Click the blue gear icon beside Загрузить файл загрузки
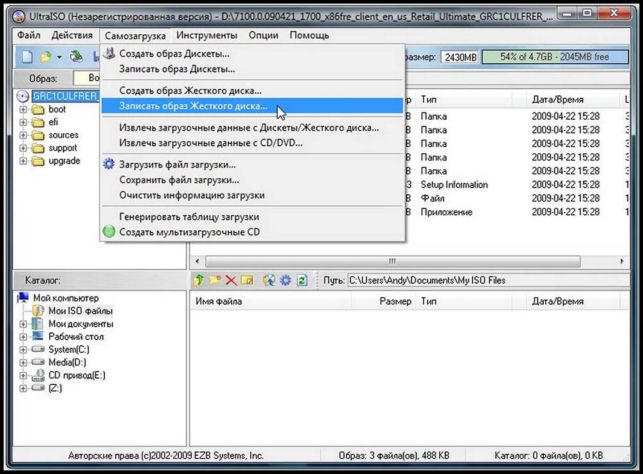Screen dimensions: 643x474 point(109,164)
